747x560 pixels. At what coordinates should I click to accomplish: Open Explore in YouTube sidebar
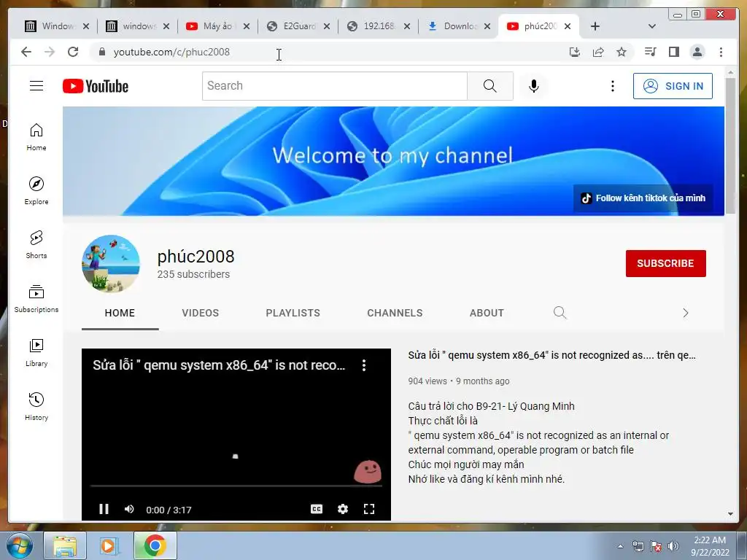click(x=36, y=190)
